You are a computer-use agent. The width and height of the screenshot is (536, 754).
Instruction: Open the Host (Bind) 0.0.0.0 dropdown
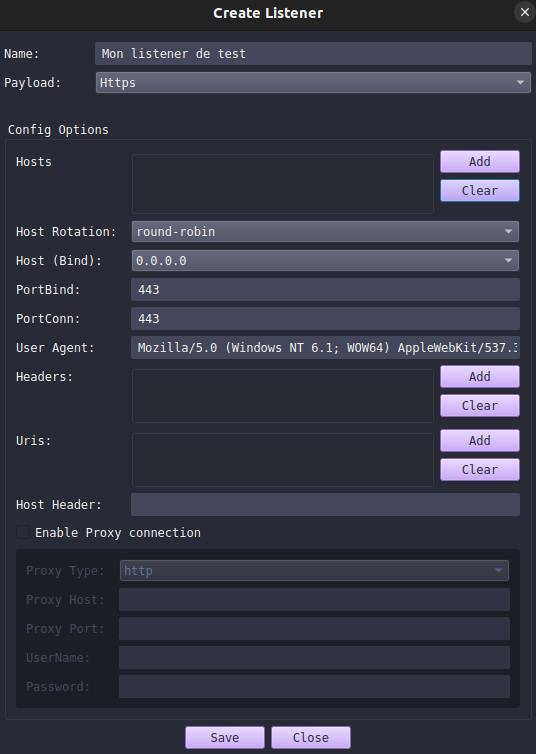[x=325, y=261]
